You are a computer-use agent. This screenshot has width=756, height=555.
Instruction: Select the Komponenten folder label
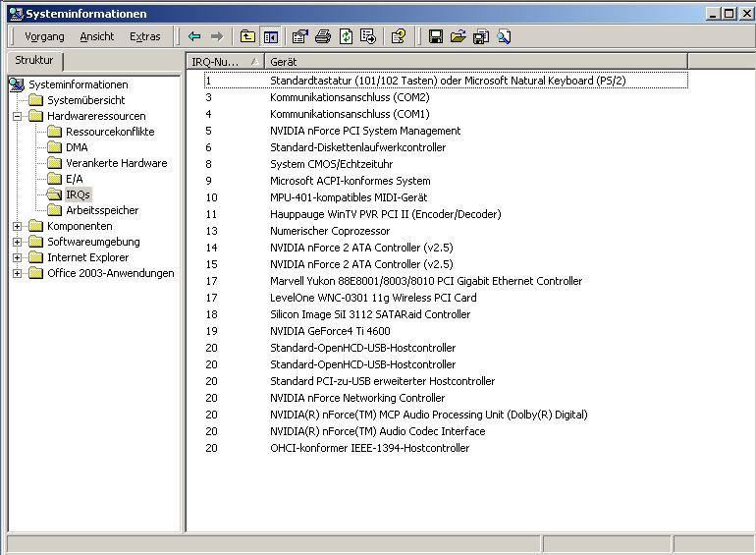80,226
